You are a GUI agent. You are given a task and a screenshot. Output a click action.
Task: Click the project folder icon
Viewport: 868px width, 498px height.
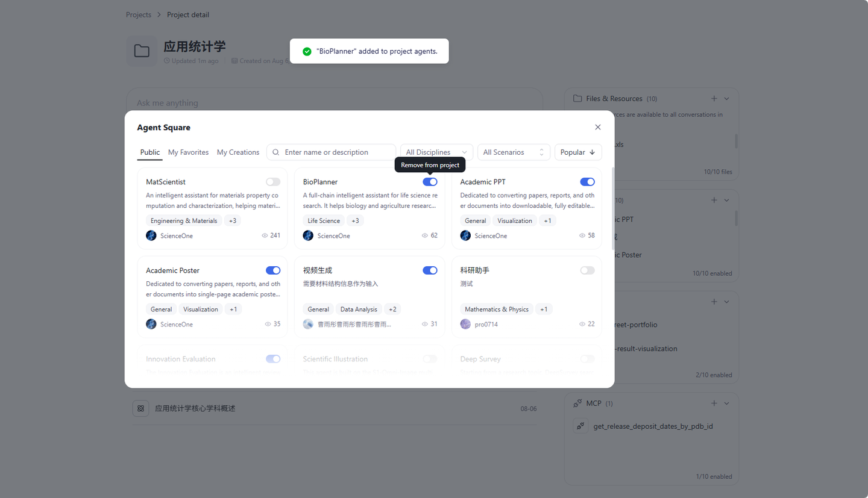coord(142,51)
